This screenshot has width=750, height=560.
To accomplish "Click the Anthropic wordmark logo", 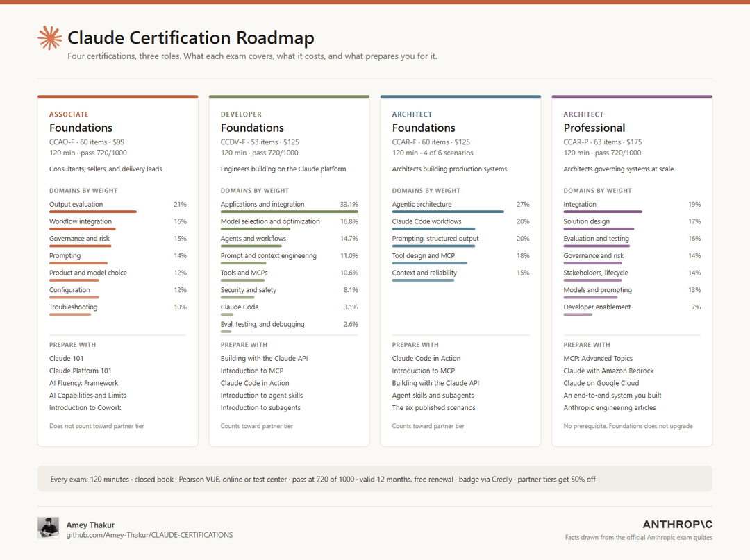I will (677, 524).
